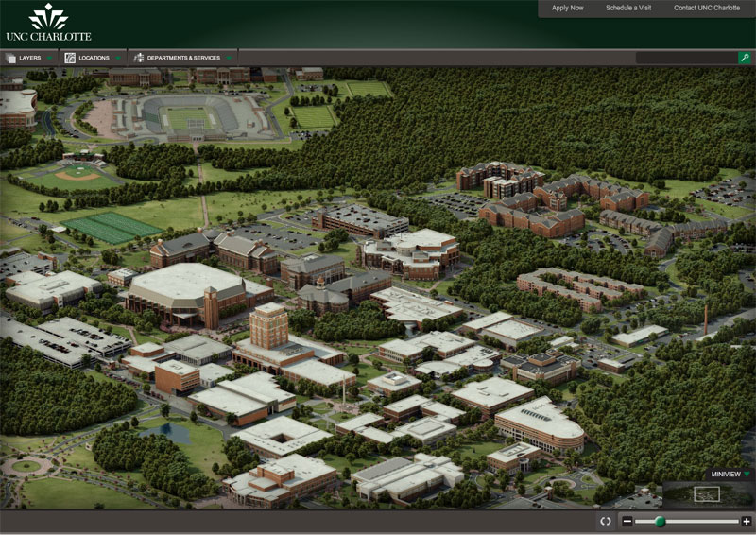Expand the Departments & Services dropdown arrow

[228, 58]
